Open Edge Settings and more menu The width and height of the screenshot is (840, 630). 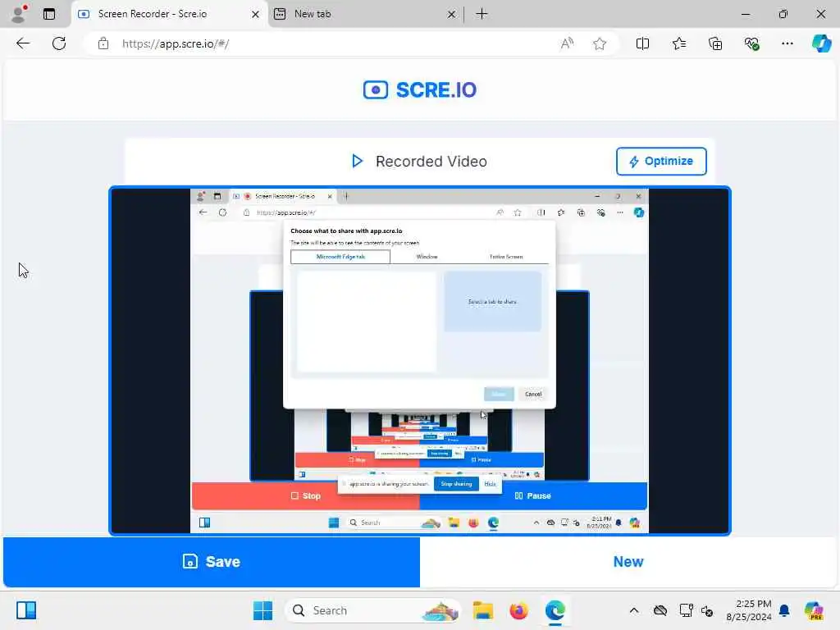point(787,43)
